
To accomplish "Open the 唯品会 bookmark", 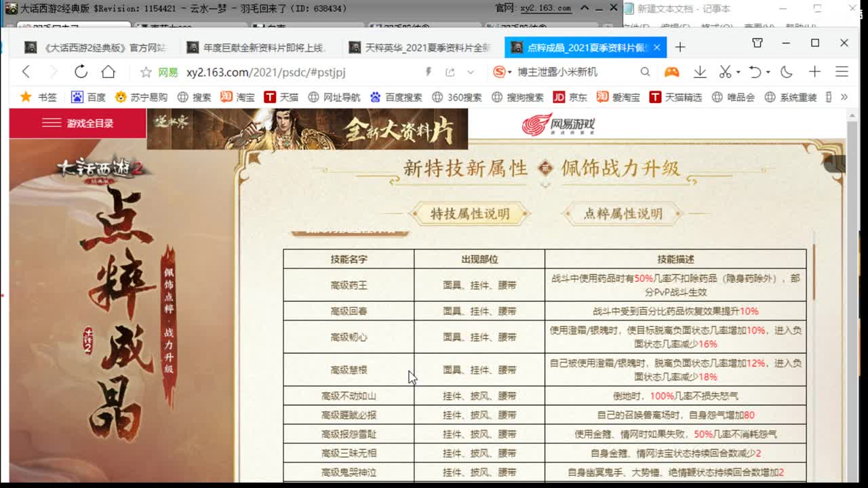I will (x=734, y=97).
